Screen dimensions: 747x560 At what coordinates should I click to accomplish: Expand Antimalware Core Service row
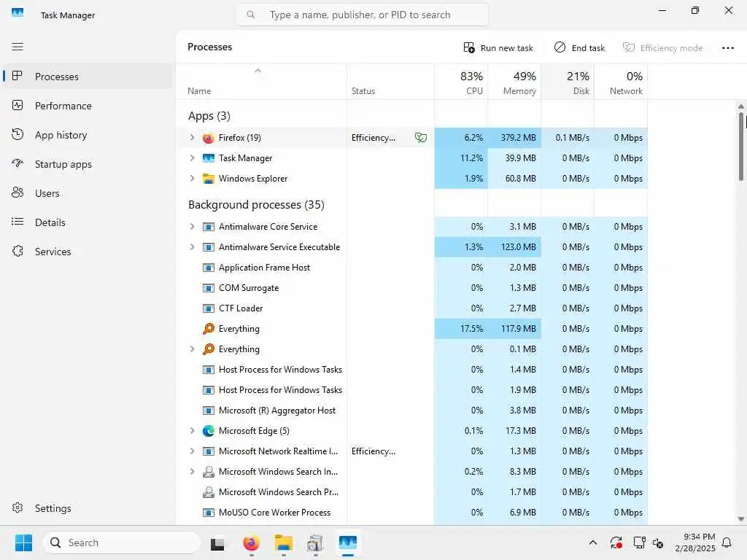click(192, 227)
